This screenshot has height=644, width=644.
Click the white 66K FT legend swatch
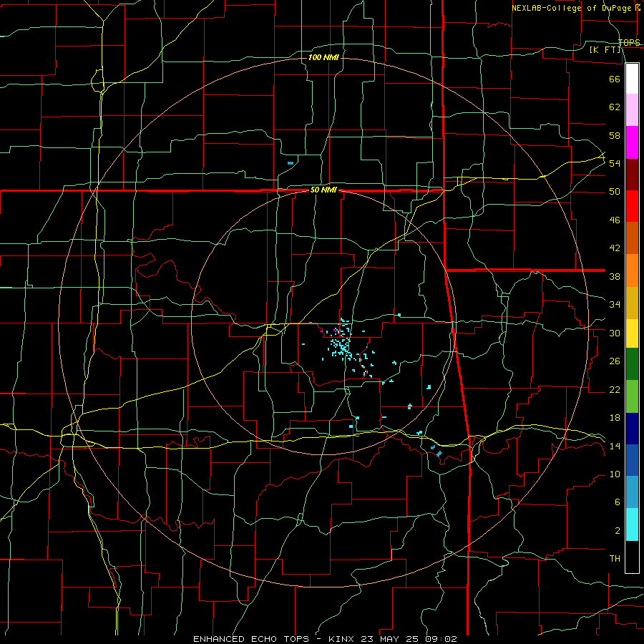pyautogui.click(x=632, y=79)
